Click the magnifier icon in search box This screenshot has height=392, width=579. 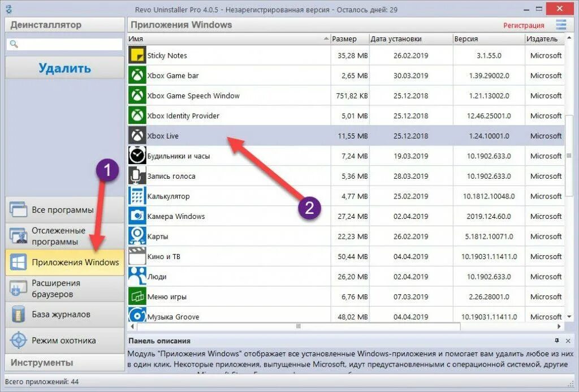[x=14, y=44]
